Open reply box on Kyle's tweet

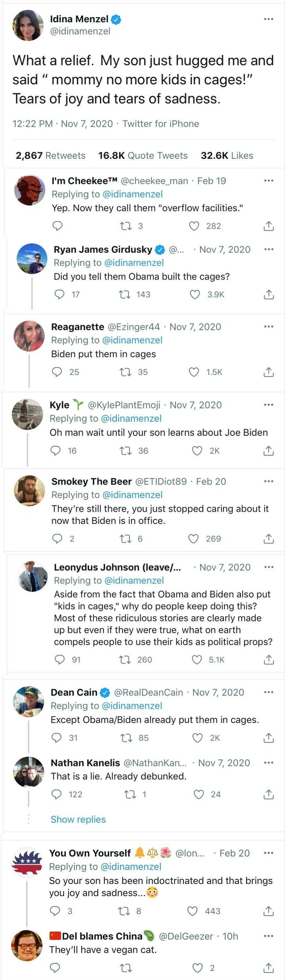coord(55,451)
